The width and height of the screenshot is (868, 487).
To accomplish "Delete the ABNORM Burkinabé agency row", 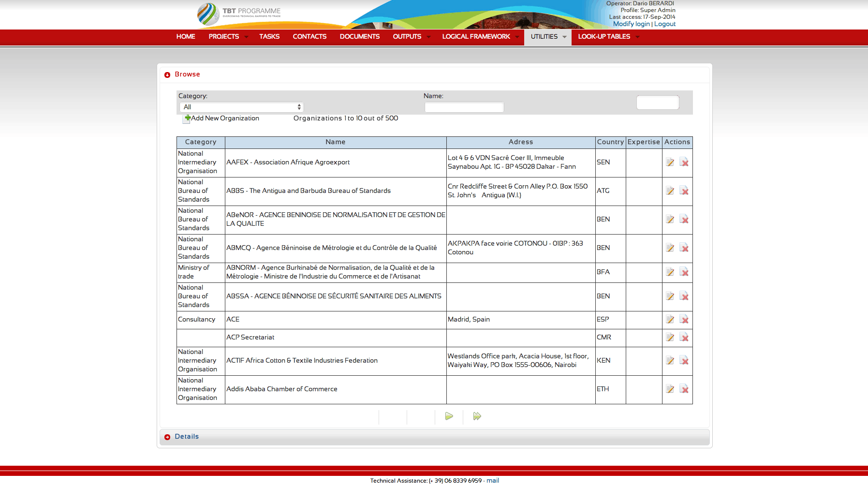I will coord(684,272).
